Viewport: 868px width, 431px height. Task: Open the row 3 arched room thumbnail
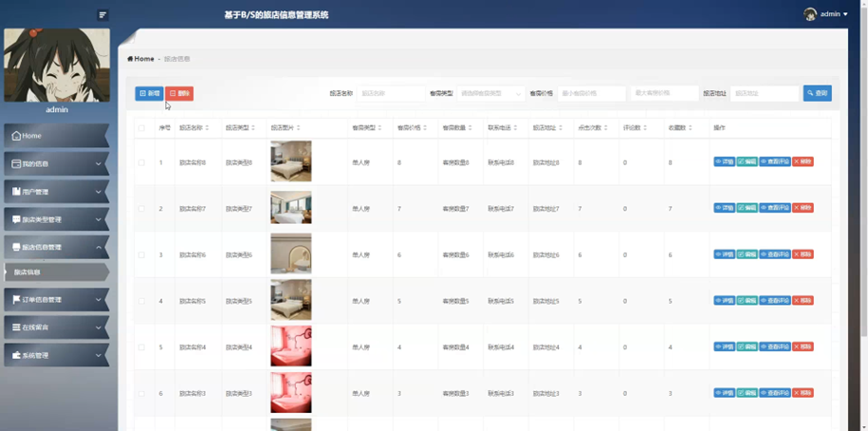click(x=291, y=253)
